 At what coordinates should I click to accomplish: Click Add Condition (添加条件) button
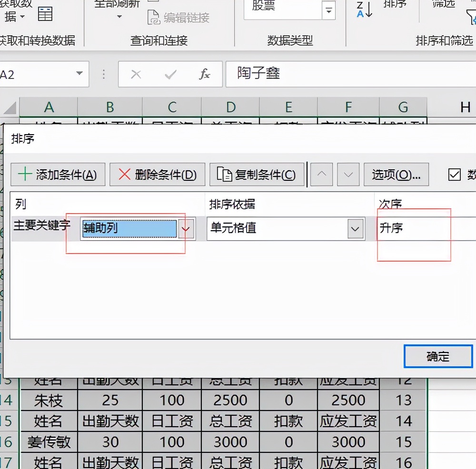tap(58, 175)
